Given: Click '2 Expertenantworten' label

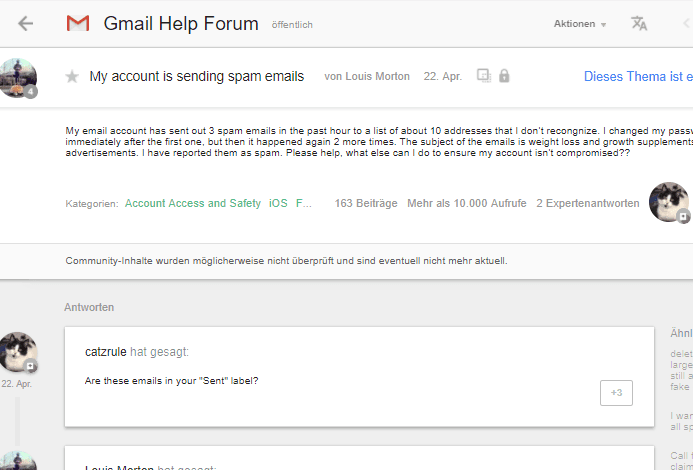Looking at the screenshot, I should pyautogui.click(x=588, y=203).
